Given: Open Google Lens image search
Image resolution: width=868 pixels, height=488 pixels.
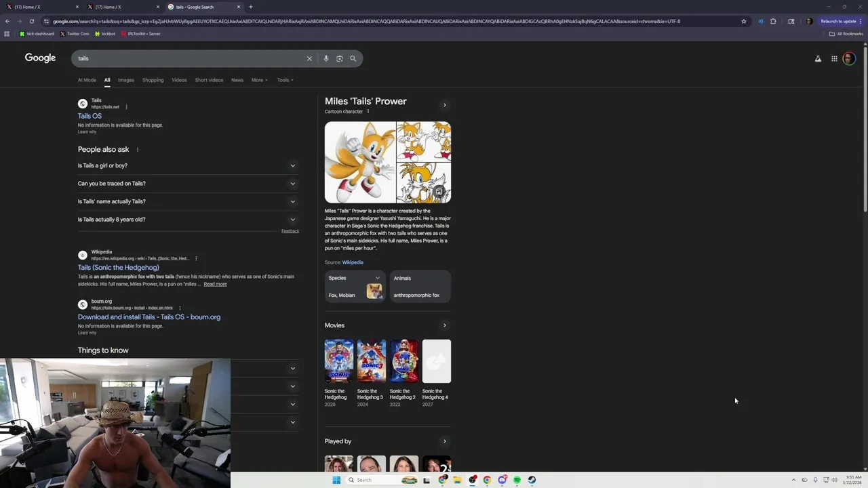Looking at the screenshot, I should pos(340,58).
